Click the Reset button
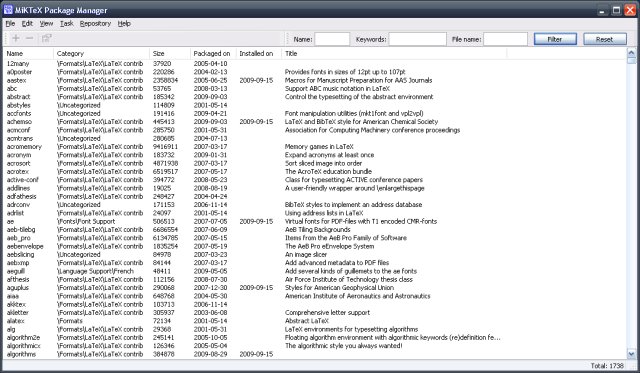 [x=604, y=39]
